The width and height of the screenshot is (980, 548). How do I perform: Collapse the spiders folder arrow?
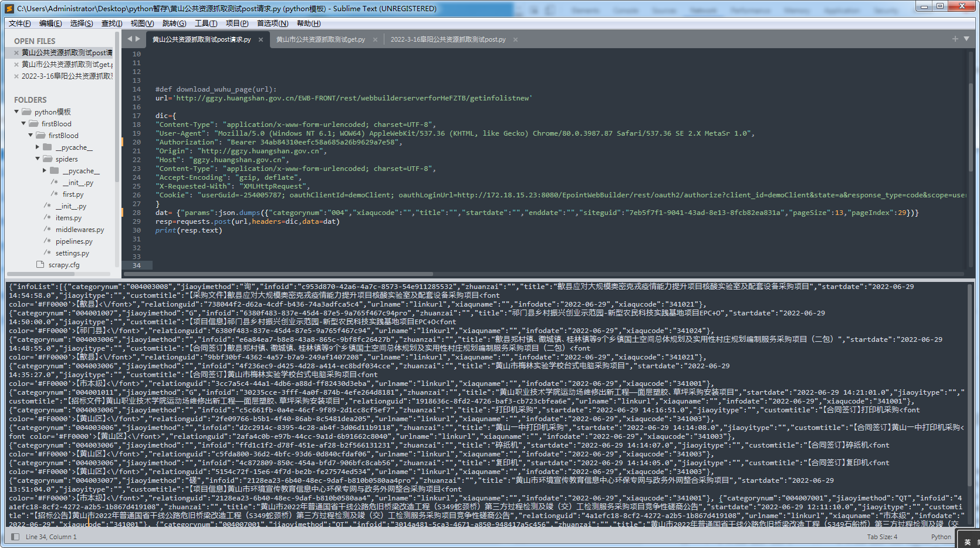pyautogui.click(x=38, y=159)
